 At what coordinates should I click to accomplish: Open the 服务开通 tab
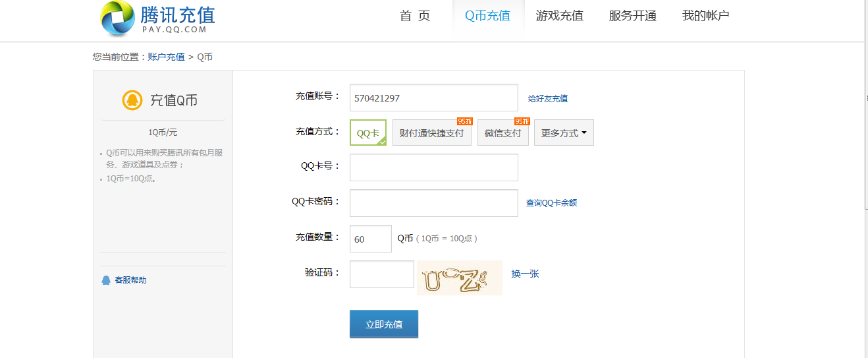point(633,16)
